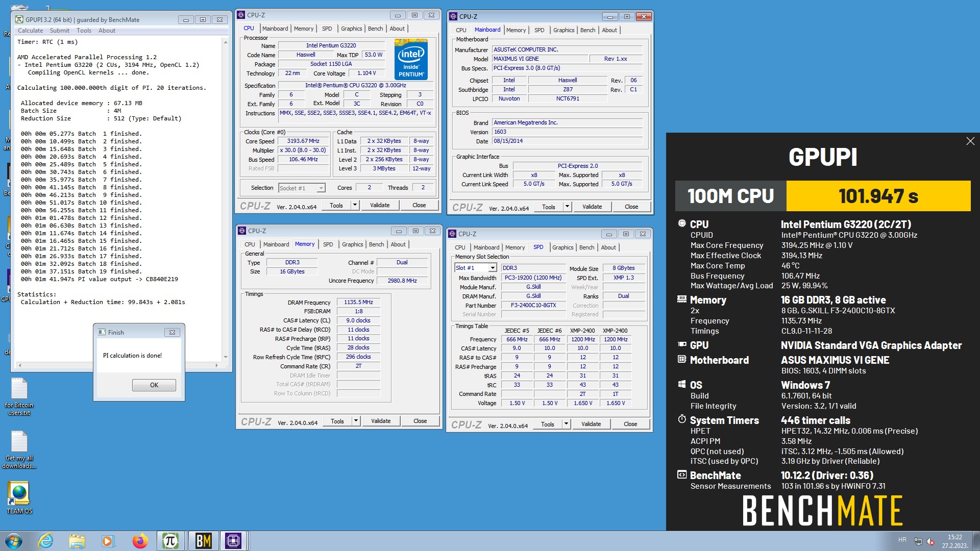Viewport: 980px width, 551px height.
Task: Open GPUPI Submit menu
Action: tap(60, 31)
